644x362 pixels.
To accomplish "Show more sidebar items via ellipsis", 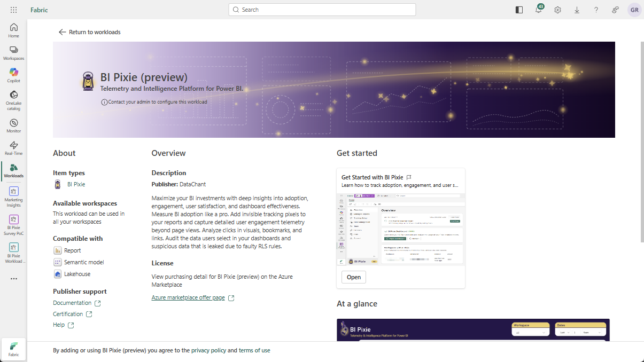I will coord(14,279).
